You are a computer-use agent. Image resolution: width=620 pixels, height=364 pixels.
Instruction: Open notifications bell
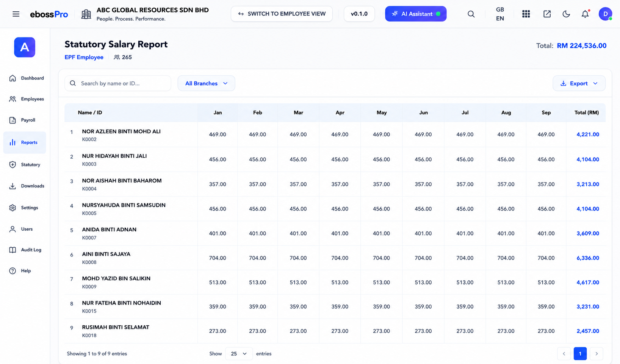[x=585, y=14]
